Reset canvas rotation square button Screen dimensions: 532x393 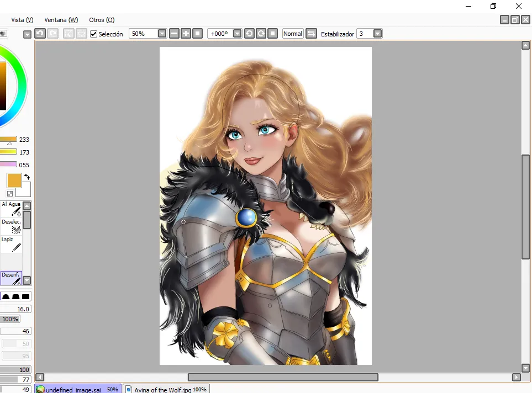(x=272, y=34)
